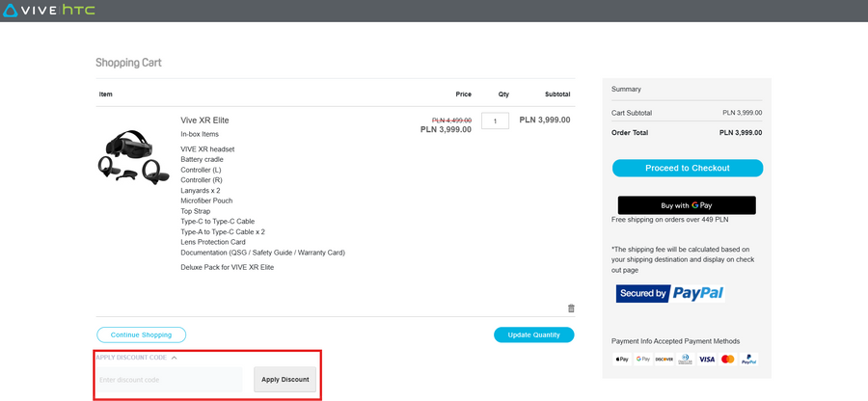The height and width of the screenshot is (401, 868).
Task: Go back via Continue Shopping
Action: 141,335
